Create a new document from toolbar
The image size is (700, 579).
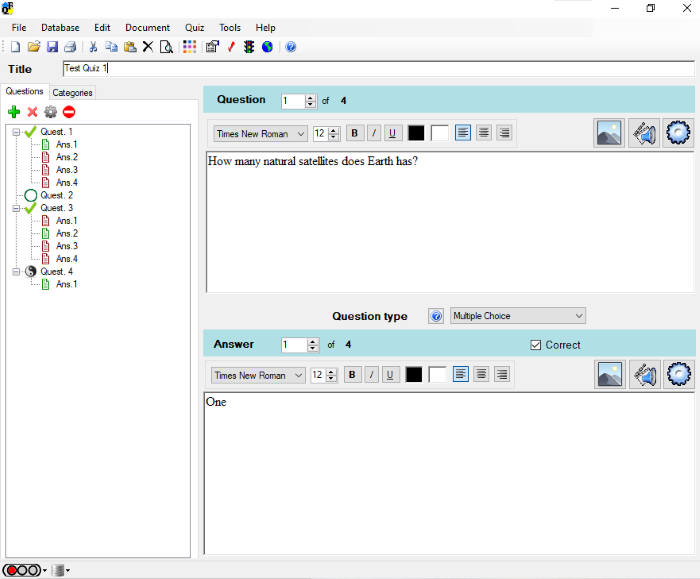point(15,47)
